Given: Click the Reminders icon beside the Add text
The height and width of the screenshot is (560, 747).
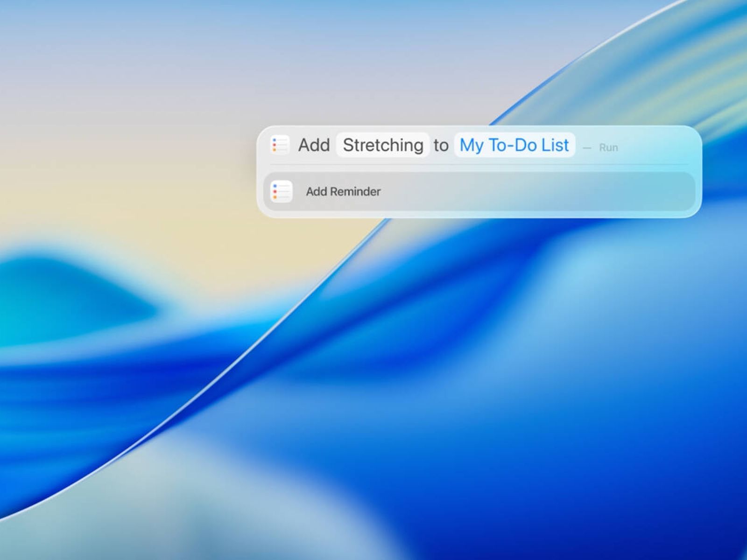Looking at the screenshot, I should point(280,145).
